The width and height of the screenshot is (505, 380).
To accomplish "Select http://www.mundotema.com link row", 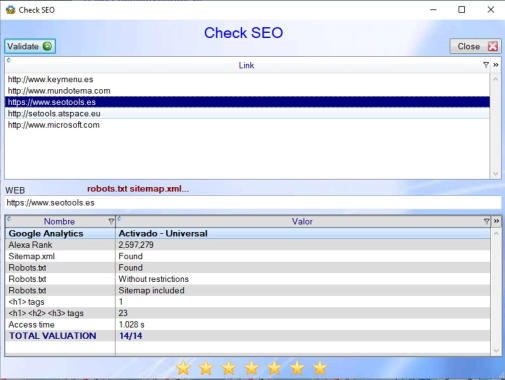I will [x=247, y=91].
